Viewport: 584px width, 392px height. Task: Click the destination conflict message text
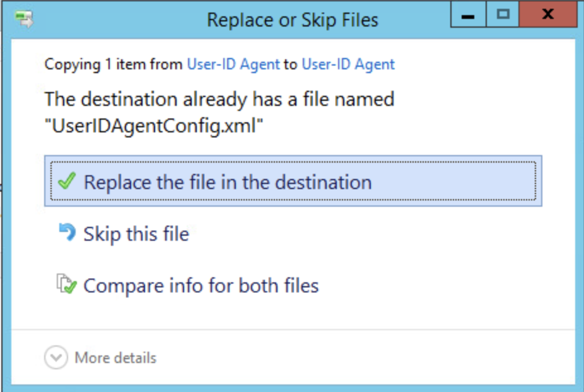tap(219, 99)
